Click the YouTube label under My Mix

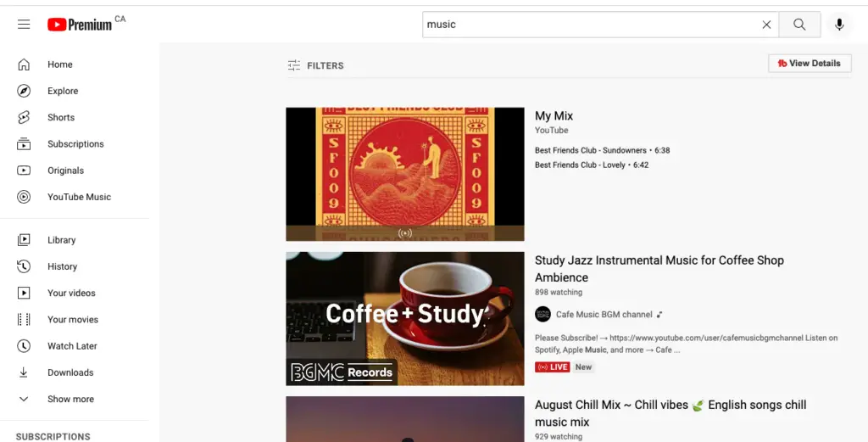(x=551, y=130)
